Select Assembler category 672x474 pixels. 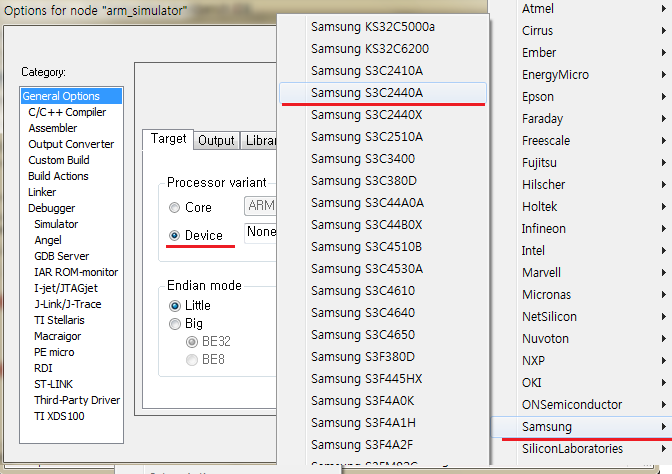[x=53, y=128]
